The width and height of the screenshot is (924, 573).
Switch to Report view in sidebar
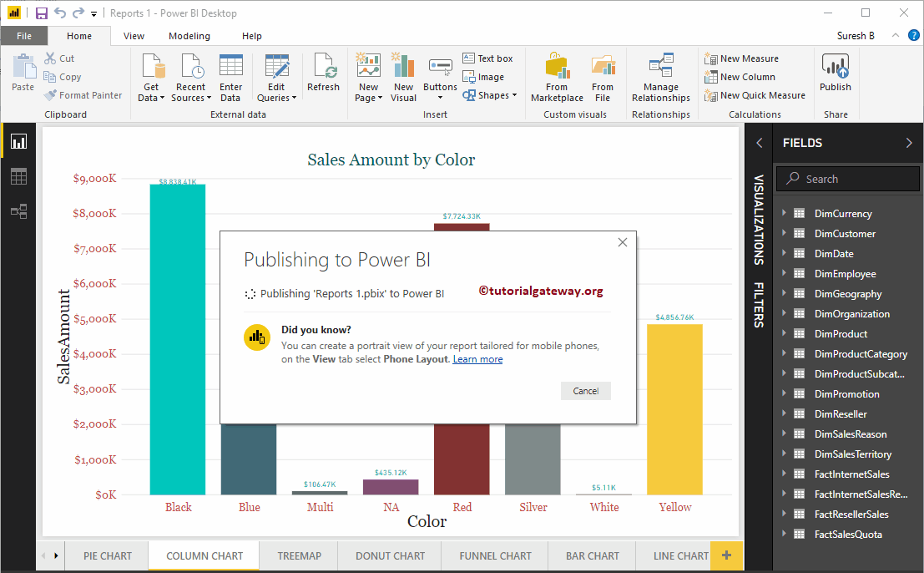point(19,141)
